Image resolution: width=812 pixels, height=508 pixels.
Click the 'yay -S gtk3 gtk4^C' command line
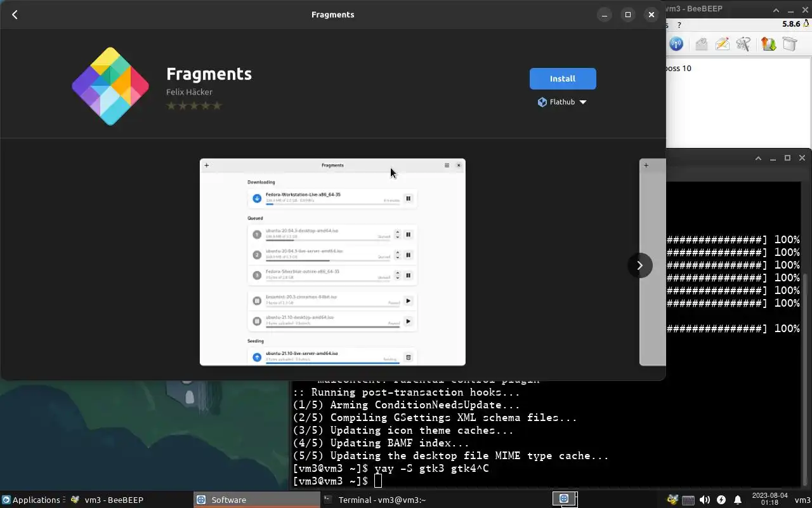(431, 469)
